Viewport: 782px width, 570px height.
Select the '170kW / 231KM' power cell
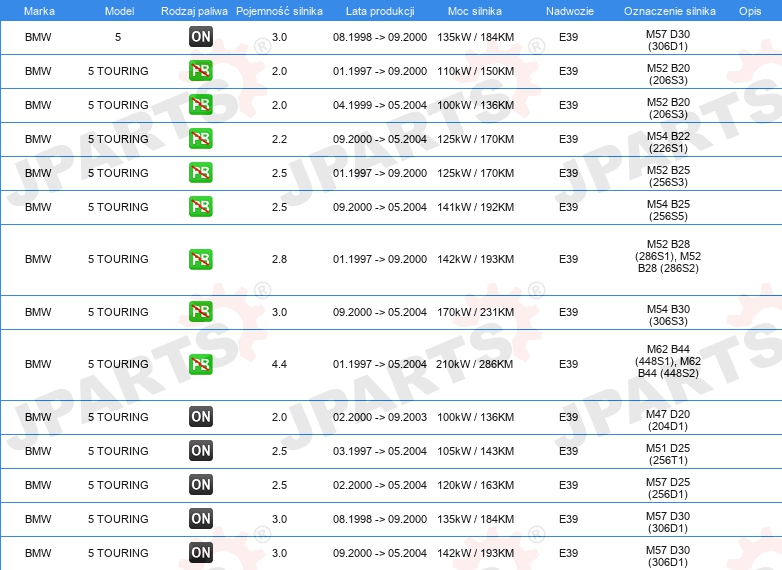pos(475,312)
